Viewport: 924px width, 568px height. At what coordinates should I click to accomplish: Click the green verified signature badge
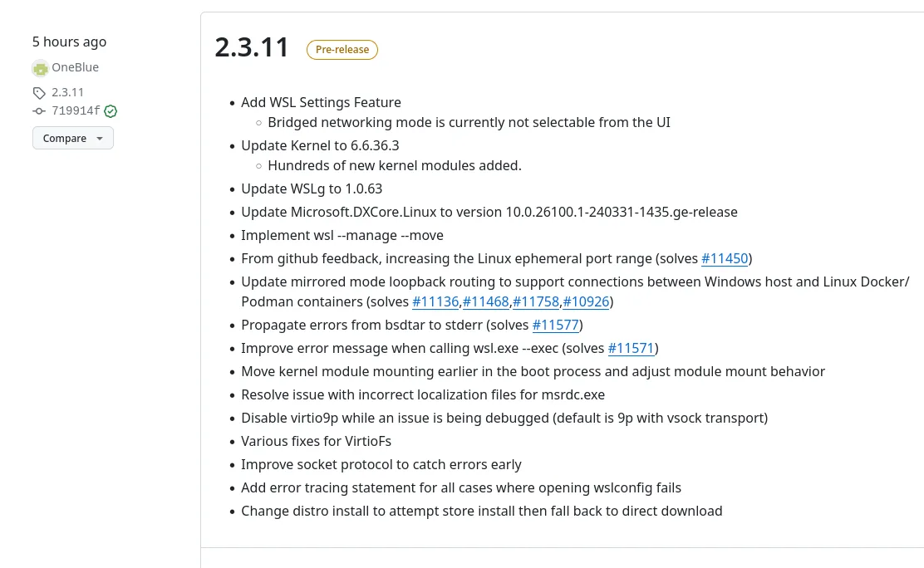[111, 110]
